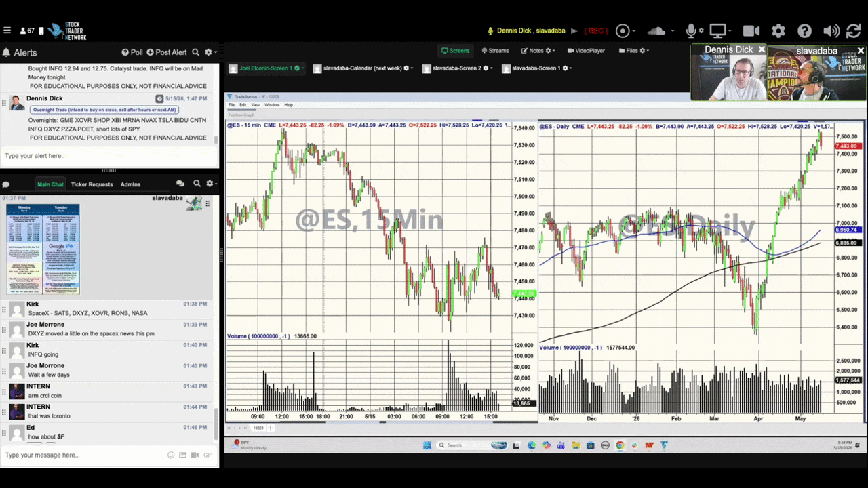Close the Dennis Dick webcam tile
Image resolution: width=868 pixels, height=488 pixels.
762,50
